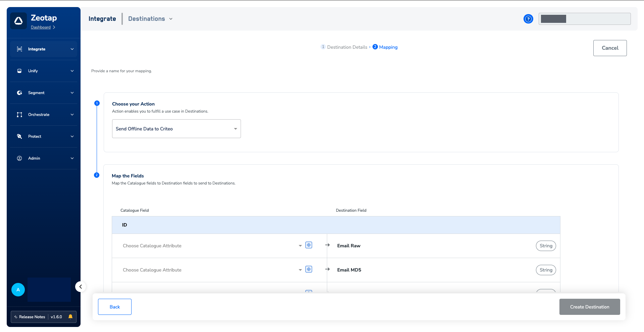Click the mapping icon in Email Raw row
This screenshot has width=644, height=332.
coord(309,245)
